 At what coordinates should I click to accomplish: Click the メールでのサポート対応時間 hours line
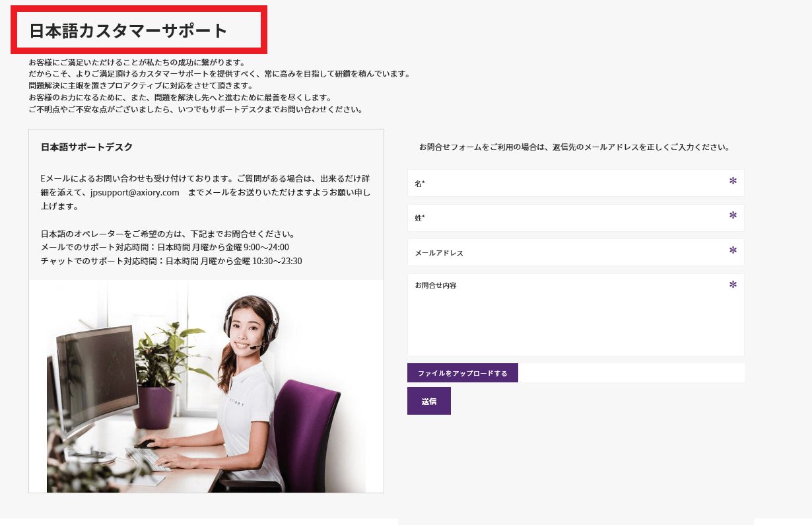point(165,247)
